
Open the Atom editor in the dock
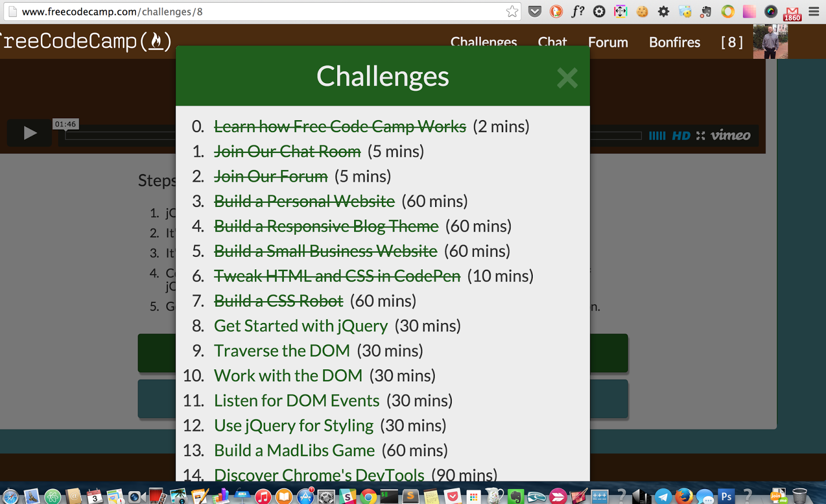(52, 497)
